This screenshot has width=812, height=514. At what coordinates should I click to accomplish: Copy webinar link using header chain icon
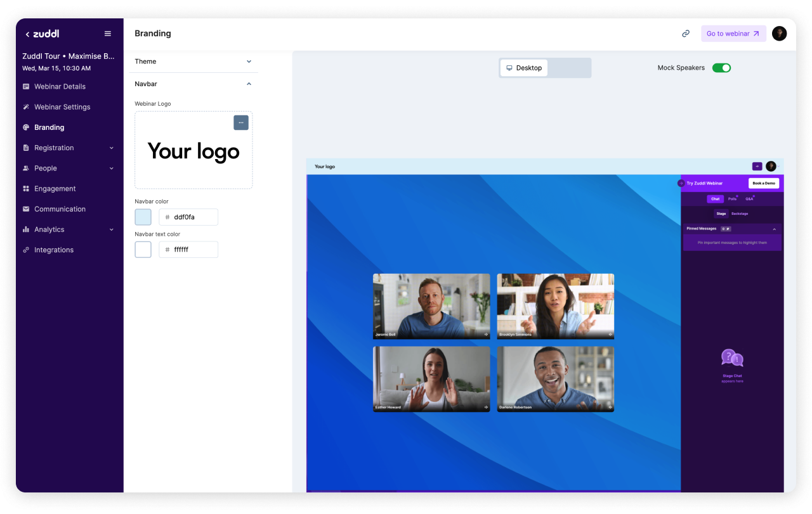(686, 34)
